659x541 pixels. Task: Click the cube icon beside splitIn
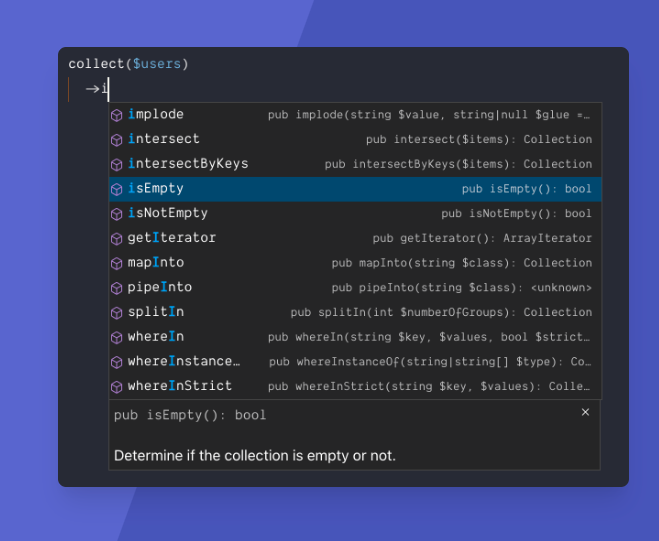[x=116, y=313]
